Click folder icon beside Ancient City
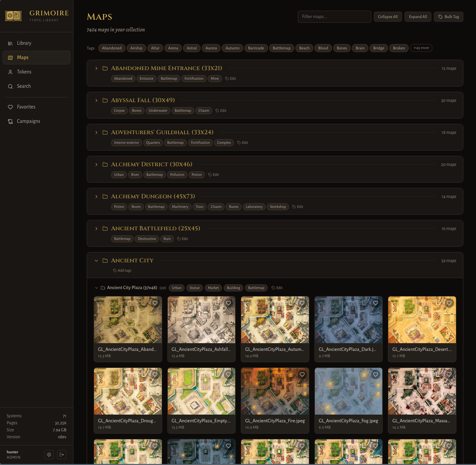This screenshot has height=465, width=476. click(x=105, y=261)
